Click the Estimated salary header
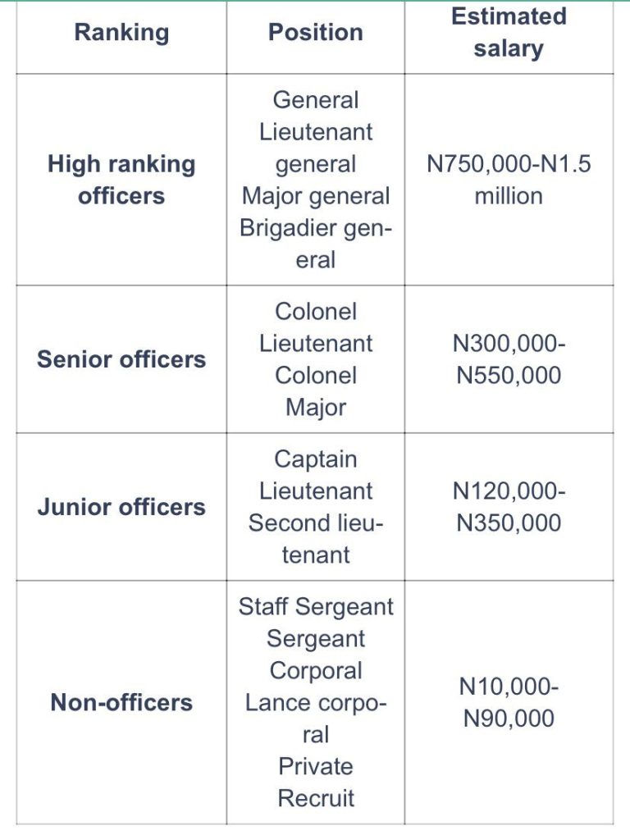Viewport: 630px width, 840px height. tap(509, 33)
